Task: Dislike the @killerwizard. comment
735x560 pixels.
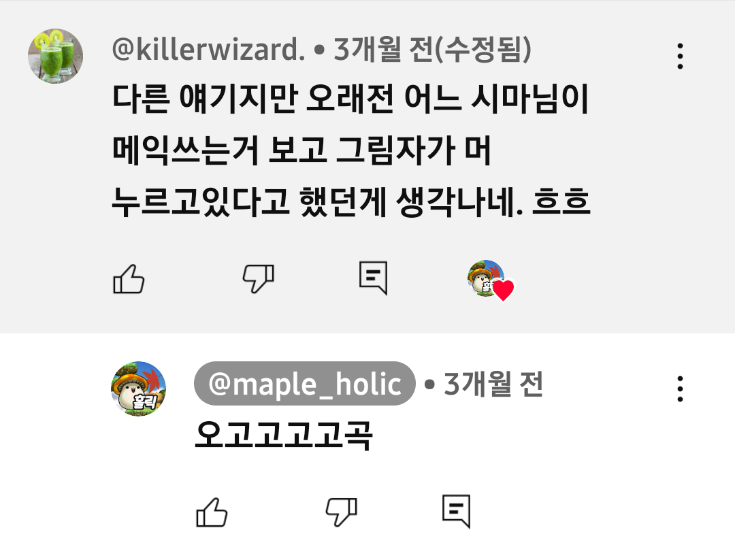Action: pyautogui.click(x=259, y=279)
